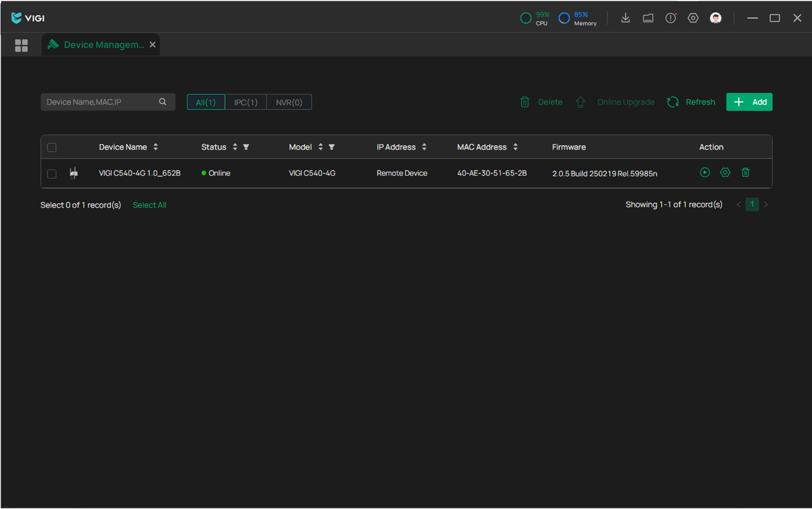Filter devices by IPC(1)
This screenshot has height=509, width=812.
pyautogui.click(x=246, y=102)
